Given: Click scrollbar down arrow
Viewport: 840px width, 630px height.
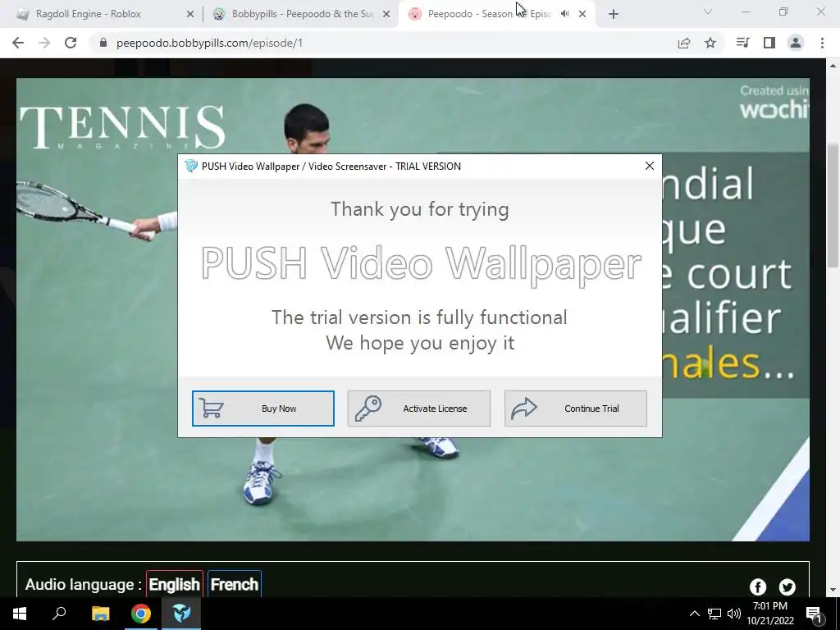Looking at the screenshot, I should click(833, 590).
